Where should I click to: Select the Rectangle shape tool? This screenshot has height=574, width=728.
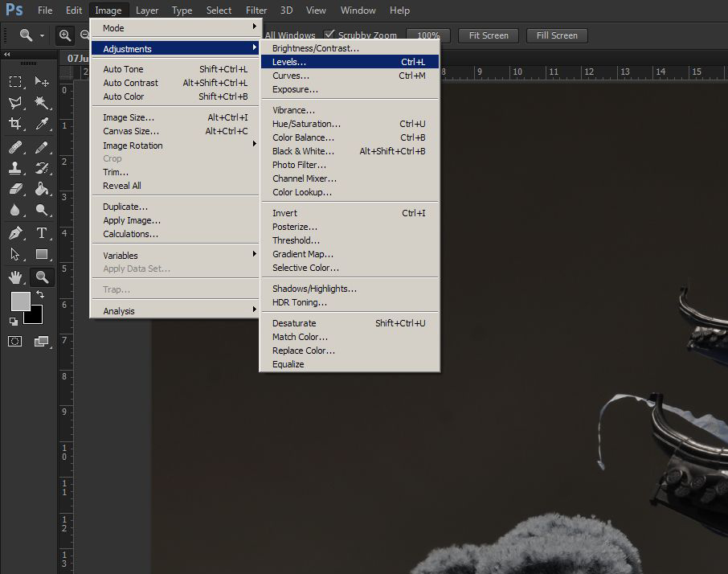(42, 254)
